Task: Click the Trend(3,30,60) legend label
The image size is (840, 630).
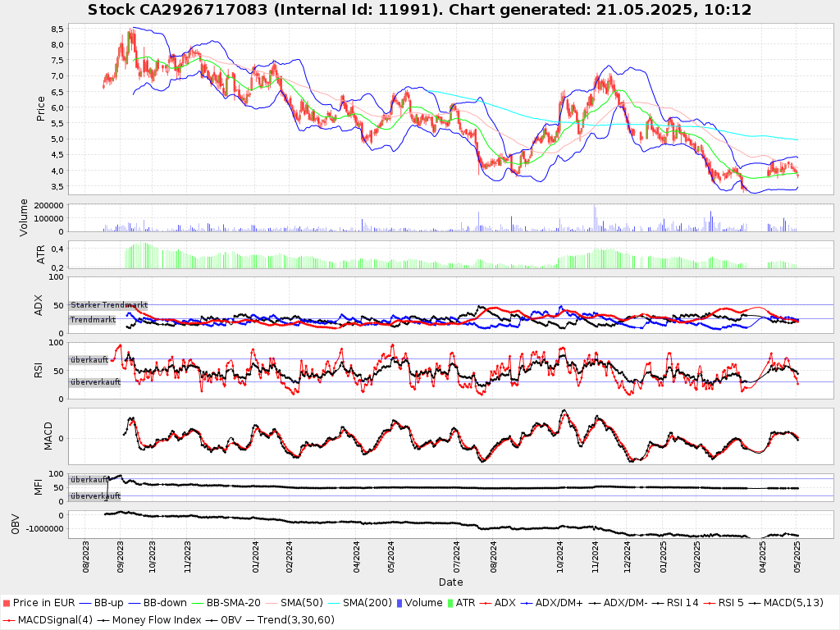Action: click(295, 620)
